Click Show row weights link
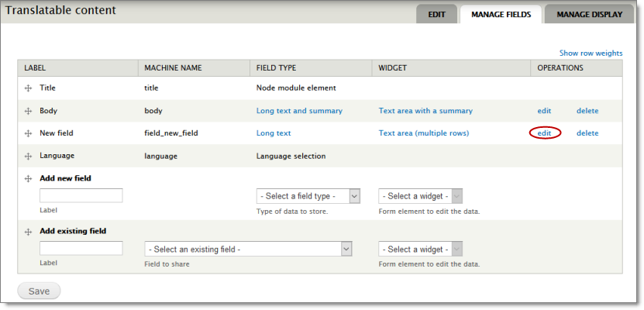644x310 pixels. pos(591,53)
